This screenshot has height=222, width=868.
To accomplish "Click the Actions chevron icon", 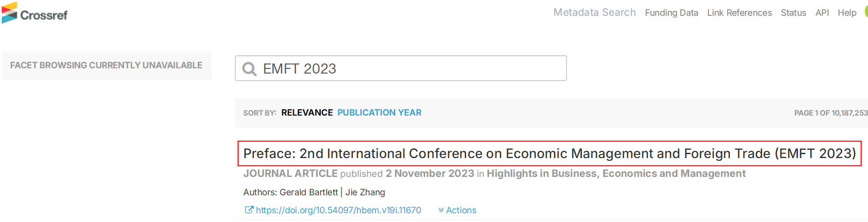I will (x=441, y=210).
